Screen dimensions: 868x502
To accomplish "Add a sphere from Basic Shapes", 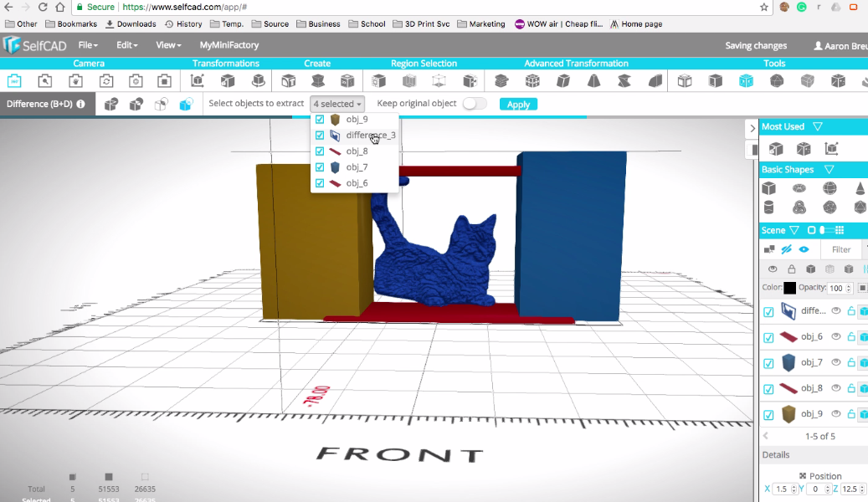I will [x=829, y=188].
